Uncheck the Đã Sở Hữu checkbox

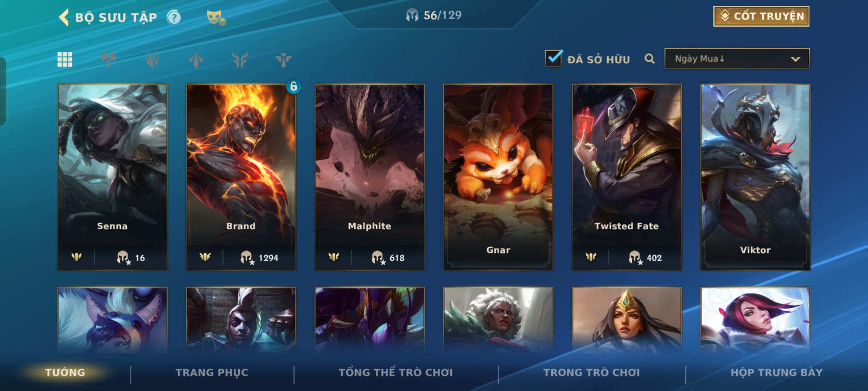[554, 58]
